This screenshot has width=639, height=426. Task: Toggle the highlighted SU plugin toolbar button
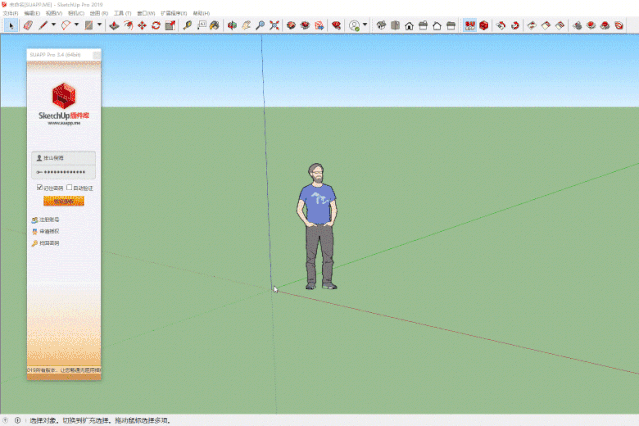point(470,25)
